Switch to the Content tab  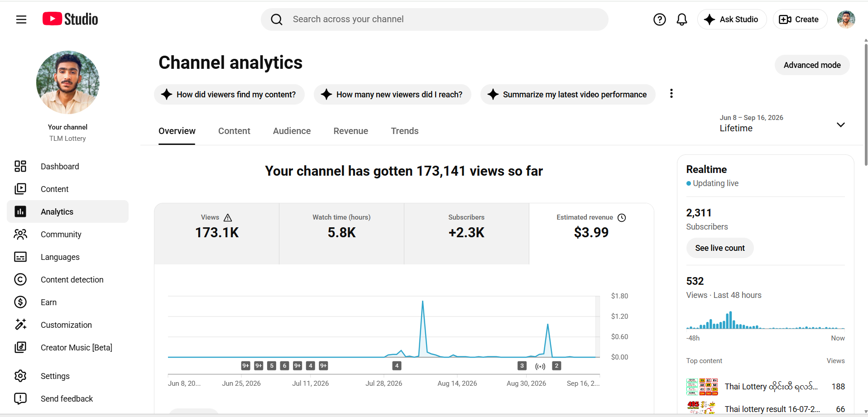tap(234, 131)
